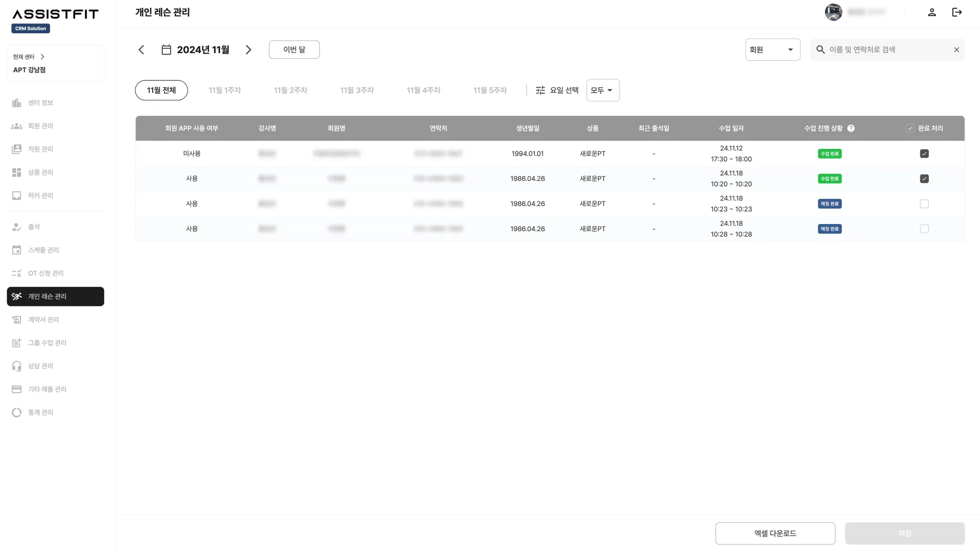Switch to the 11월 2주차 tab
The image size is (980, 549).
tap(290, 90)
